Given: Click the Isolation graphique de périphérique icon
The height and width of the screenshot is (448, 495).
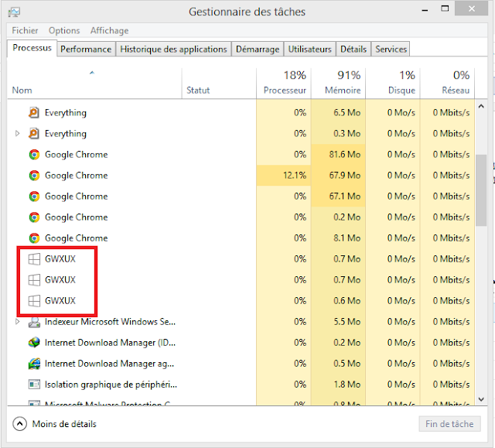Looking at the screenshot, I should pos(34,385).
